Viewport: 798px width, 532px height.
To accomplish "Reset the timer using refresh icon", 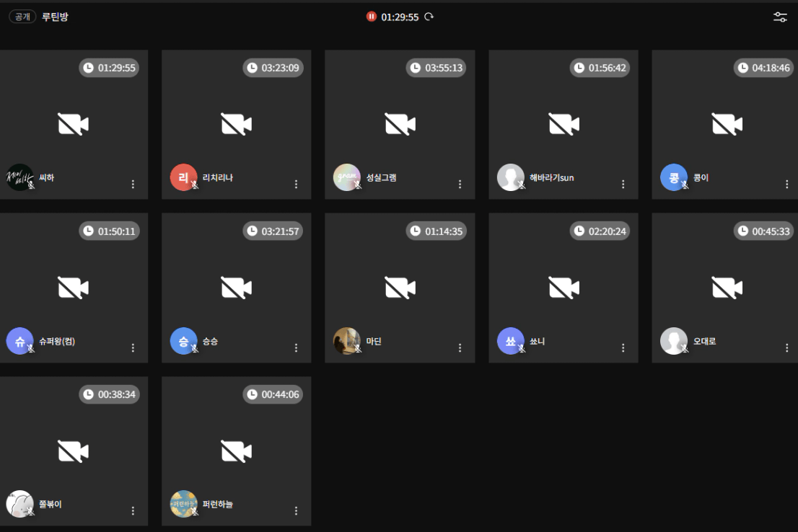I will click(429, 17).
